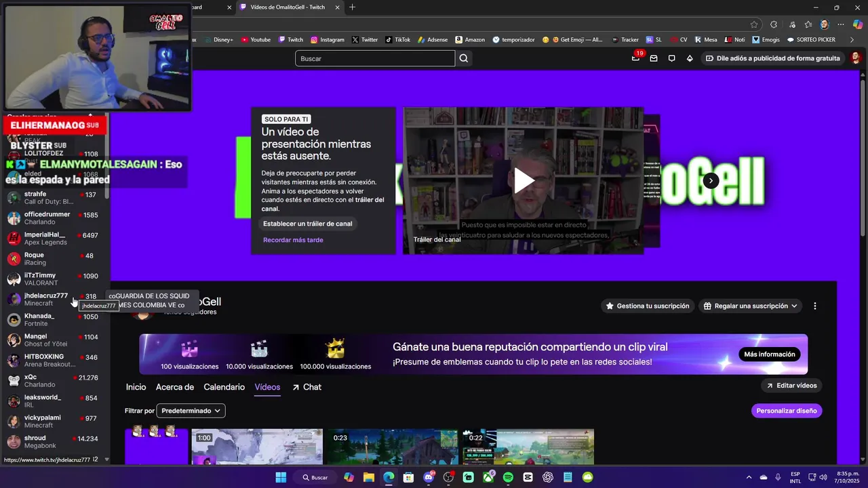Open shroud Megabonk channel in sidebar
Viewport: 868px width, 488px height.
pos(54,442)
